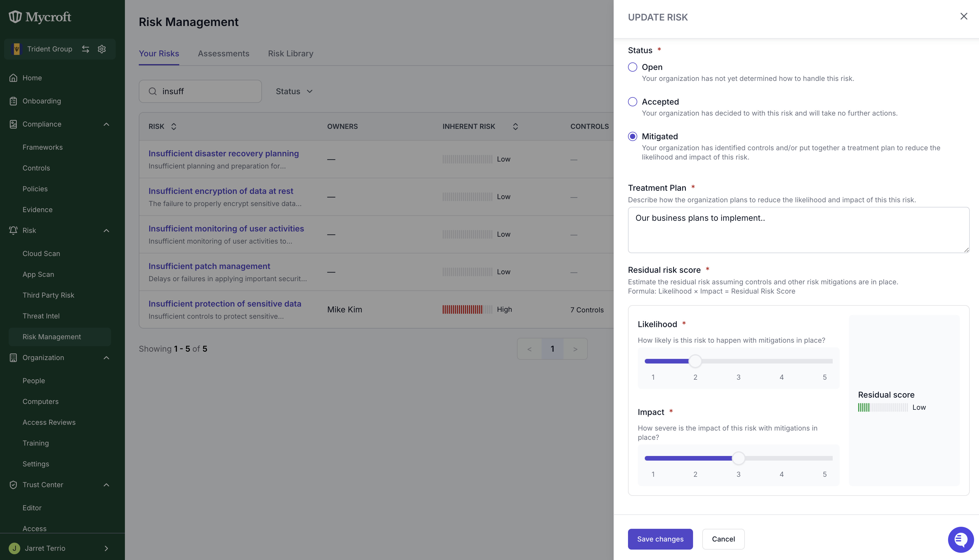The width and height of the screenshot is (979, 560).
Task: Click the Onboarding clipboard icon
Action: [14, 101]
